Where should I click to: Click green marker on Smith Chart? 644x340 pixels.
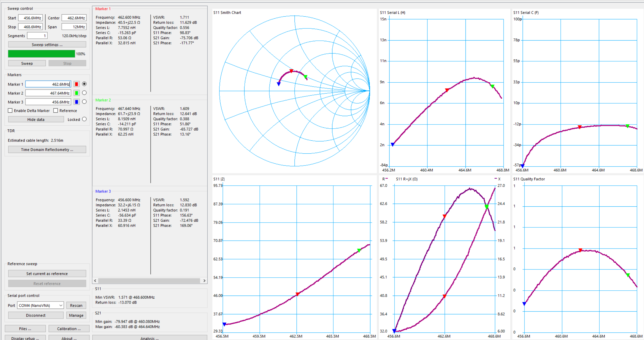click(305, 77)
